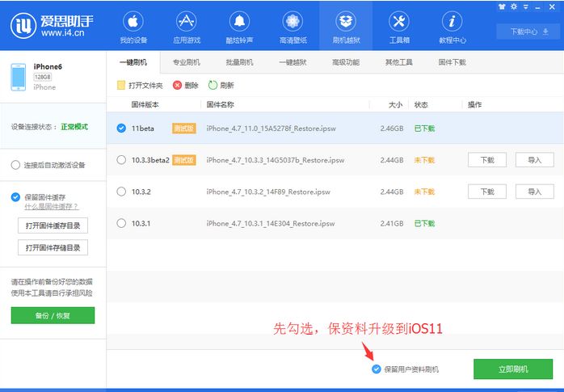Select the 10.3.2 firmware radio button
This screenshot has height=392, width=564.
[121, 192]
